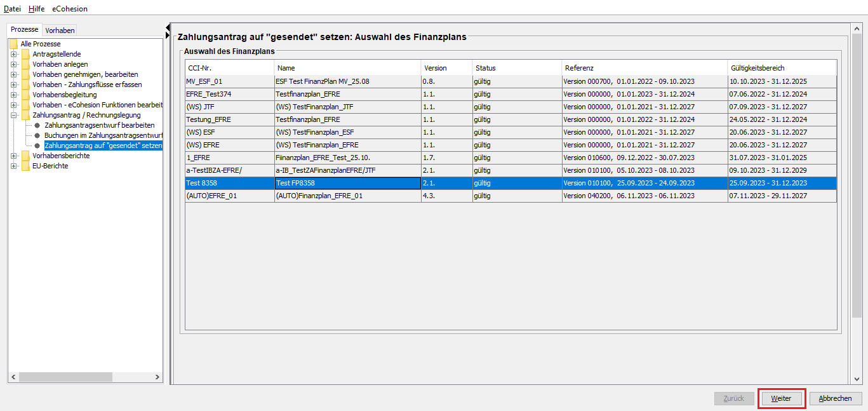This screenshot has height=411, width=868.
Task: Click the EU-Berichte folder icon
Action: pyautogui.click(x=25, y=166)
